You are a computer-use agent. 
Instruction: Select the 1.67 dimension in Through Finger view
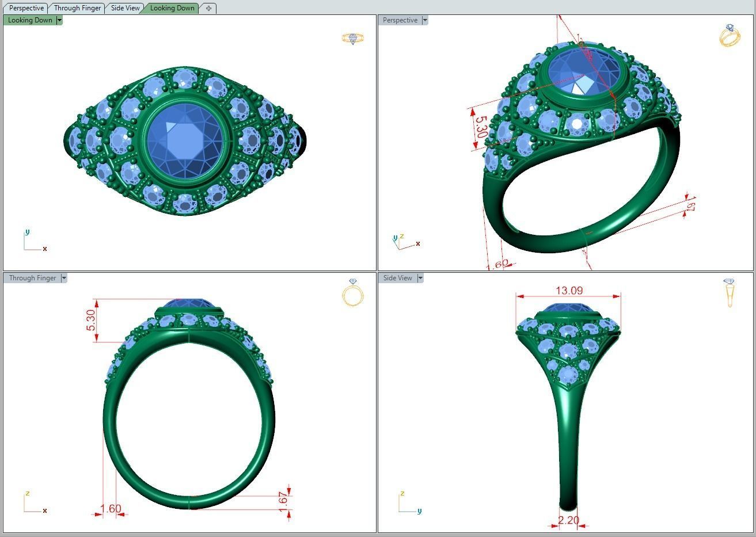pos(283,501)
